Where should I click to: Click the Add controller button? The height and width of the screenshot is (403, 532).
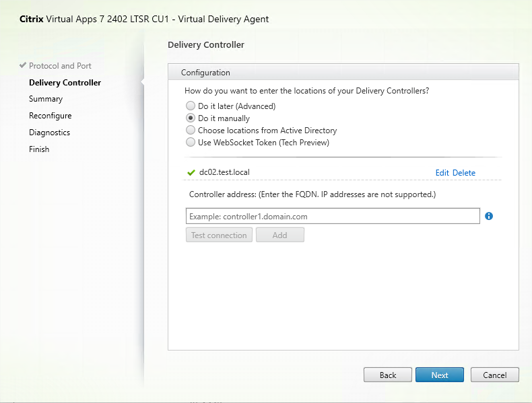tap(280, 235)
